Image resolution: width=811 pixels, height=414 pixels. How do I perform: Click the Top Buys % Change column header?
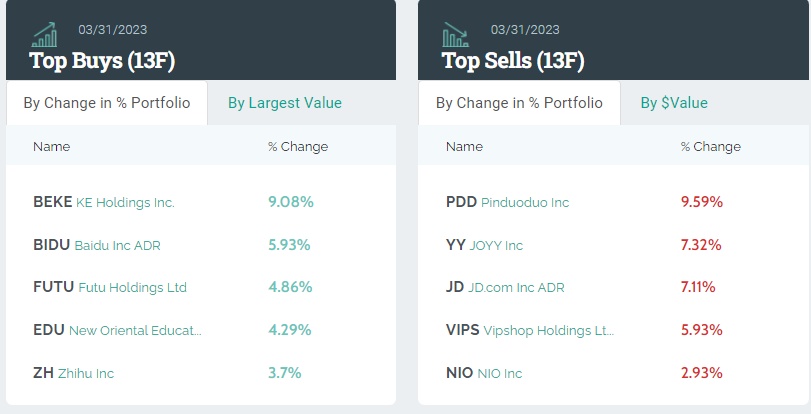(x=298, y=147)
